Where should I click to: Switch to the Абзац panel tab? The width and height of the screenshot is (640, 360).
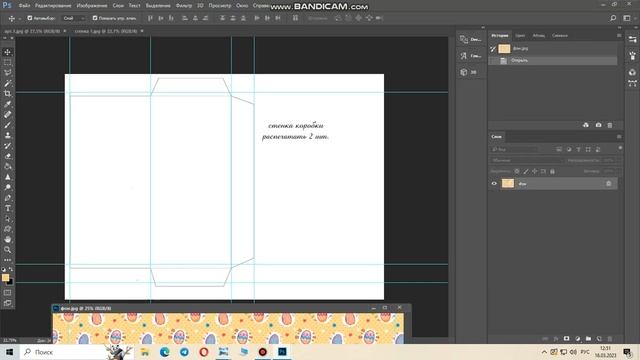[539, 36]
